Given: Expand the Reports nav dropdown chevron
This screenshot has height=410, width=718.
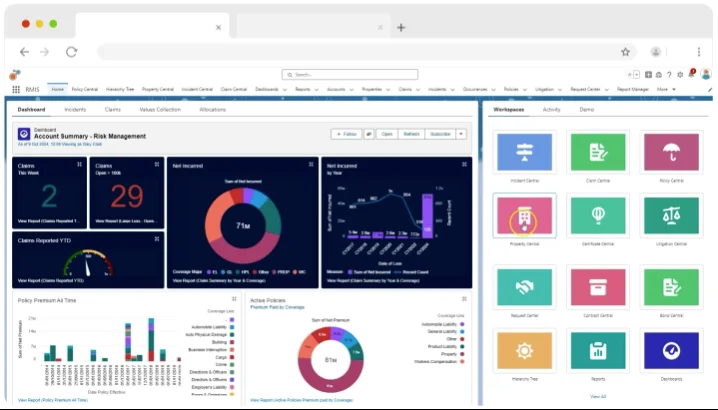Looking at the screenshot, I should click(316, 89).
